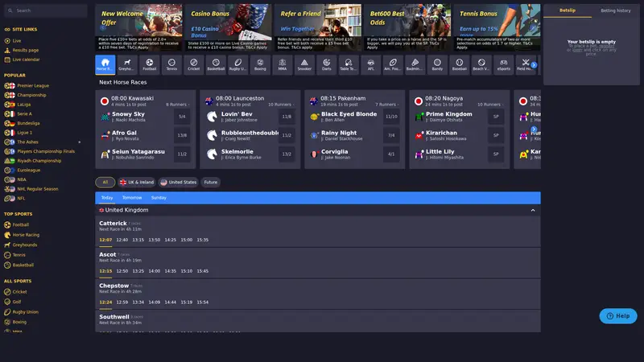Viewport: 644px width, 362px height.
Task: Switch to the Betslip tab
Action: (x=568, y=10)
